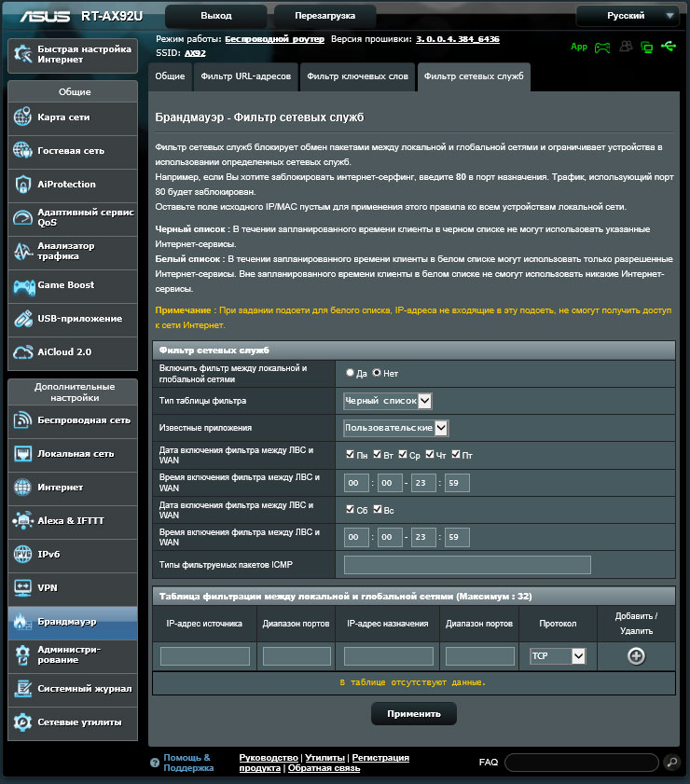Image resolution: width=690 pixels, height=784 pixels.
Task: Click the plus icon to add filter rule
Action: pyautogui.click(x=636, y=655)
